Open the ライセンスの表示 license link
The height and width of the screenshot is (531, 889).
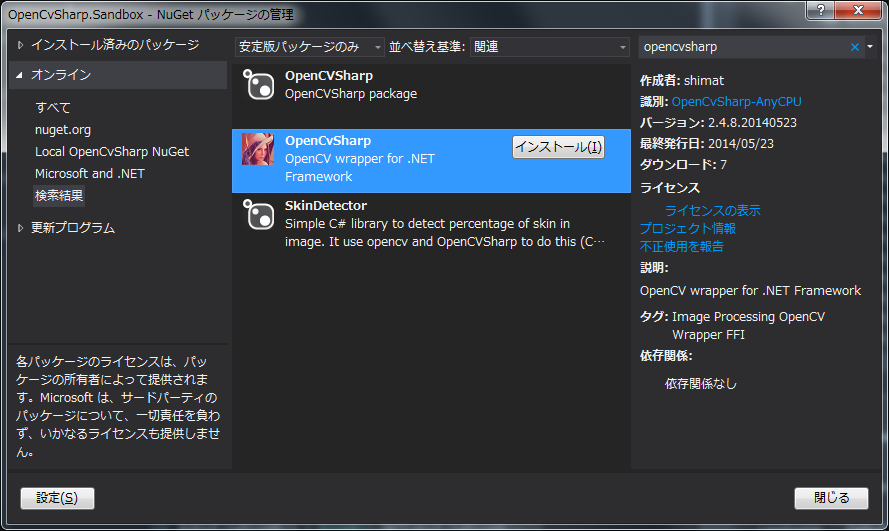[713, 211]
